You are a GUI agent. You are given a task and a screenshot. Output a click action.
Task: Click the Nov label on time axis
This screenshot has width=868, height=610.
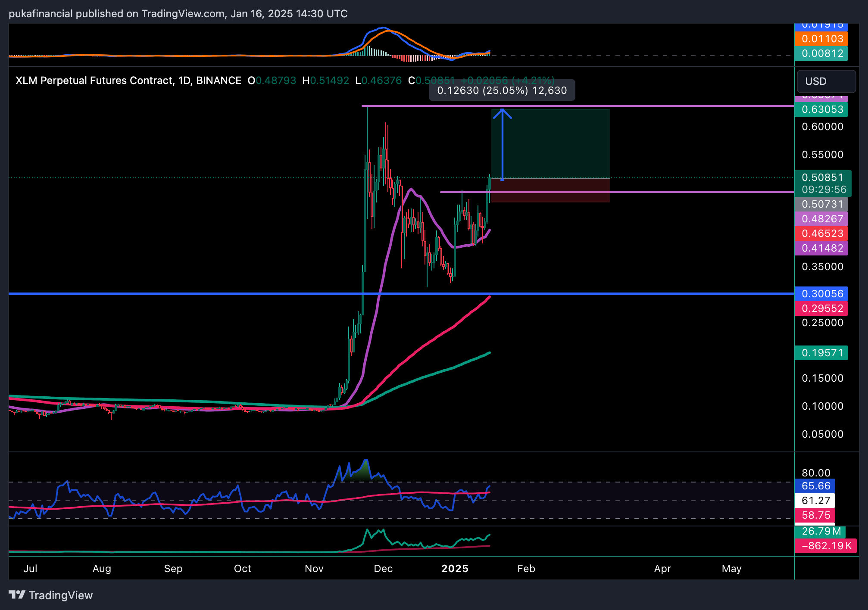(x=314, y=569)
